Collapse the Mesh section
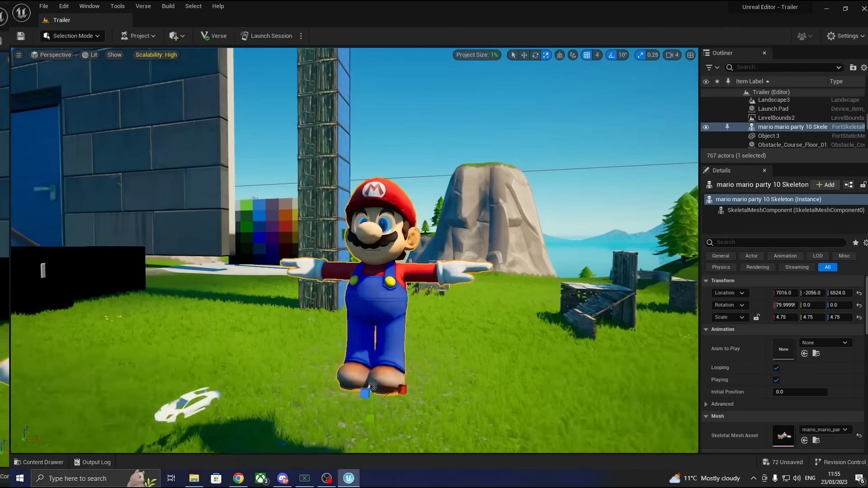This screenshot has height=488, width=868. (x=706, y=417)
